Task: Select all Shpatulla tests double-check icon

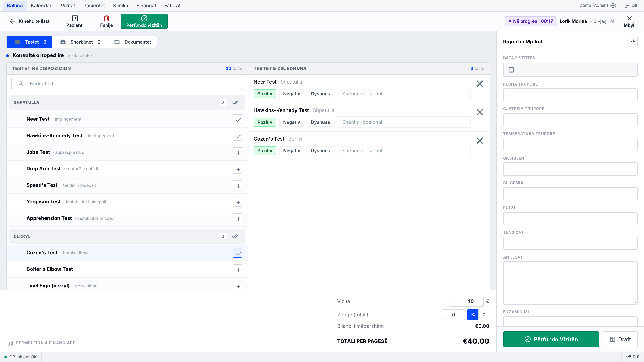Action: [235, 102]
